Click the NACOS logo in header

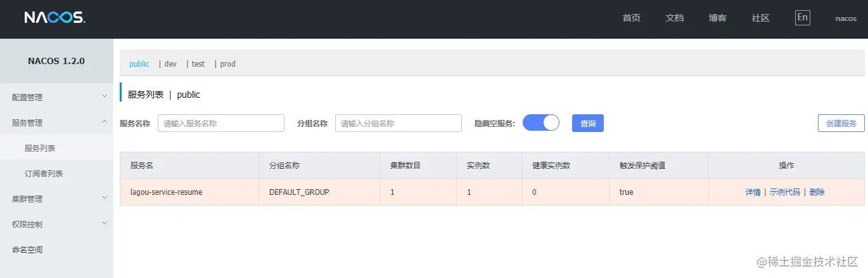(54, 18)
